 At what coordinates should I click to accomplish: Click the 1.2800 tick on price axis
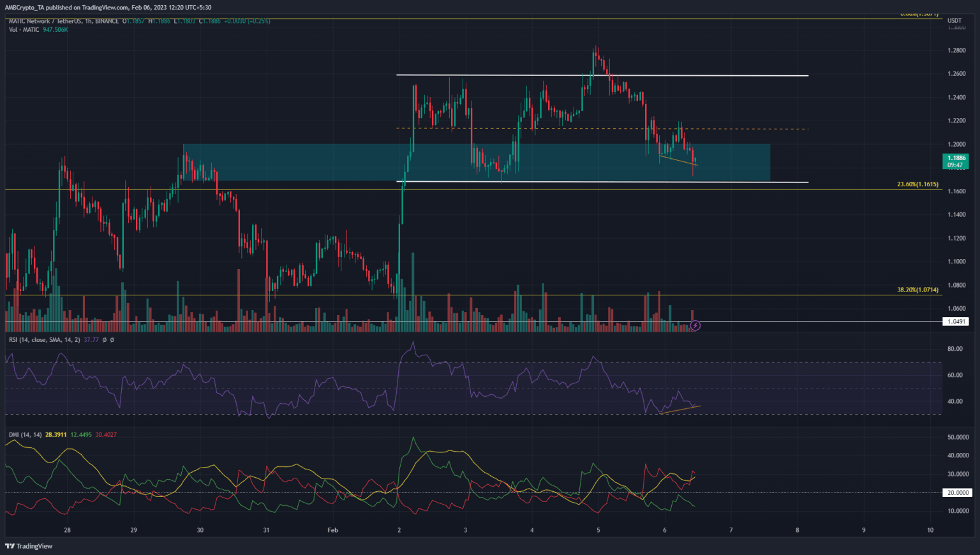[956, 50]
